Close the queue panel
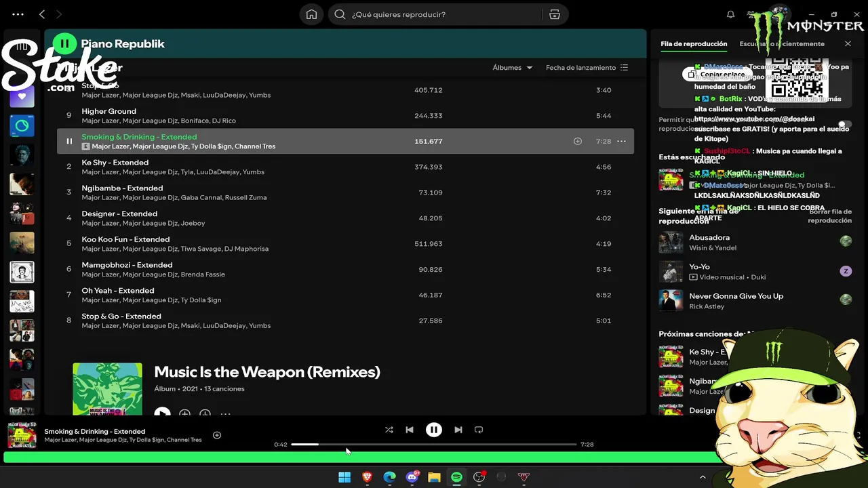This screenshot has width=868, height=488. [848, 43]
